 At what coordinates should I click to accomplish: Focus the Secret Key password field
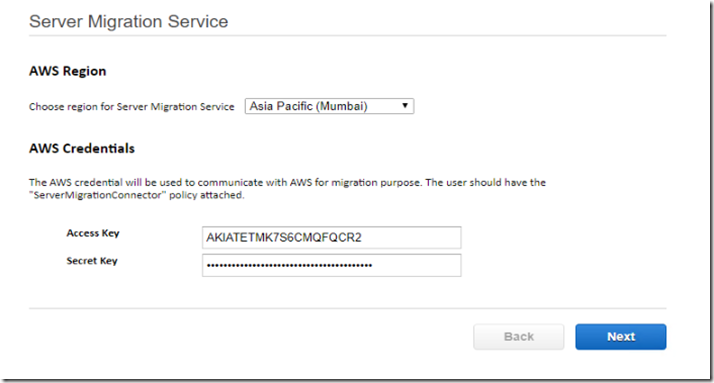click(332, 265)
